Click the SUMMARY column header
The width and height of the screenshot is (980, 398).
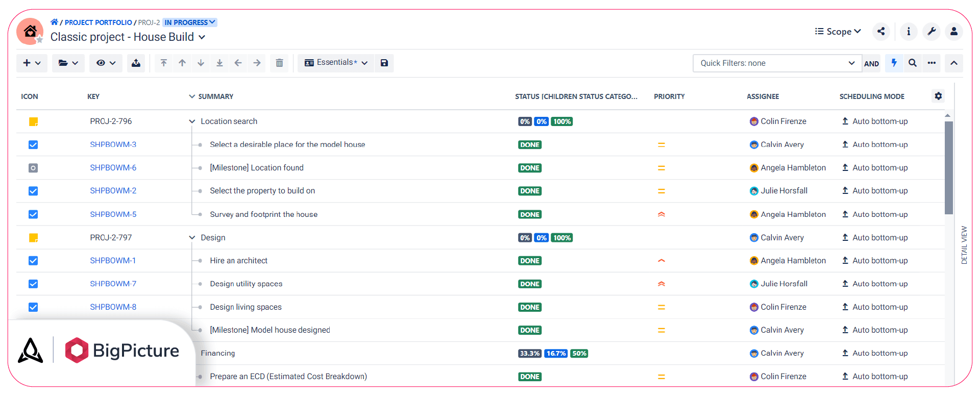(x=215, y=96)
